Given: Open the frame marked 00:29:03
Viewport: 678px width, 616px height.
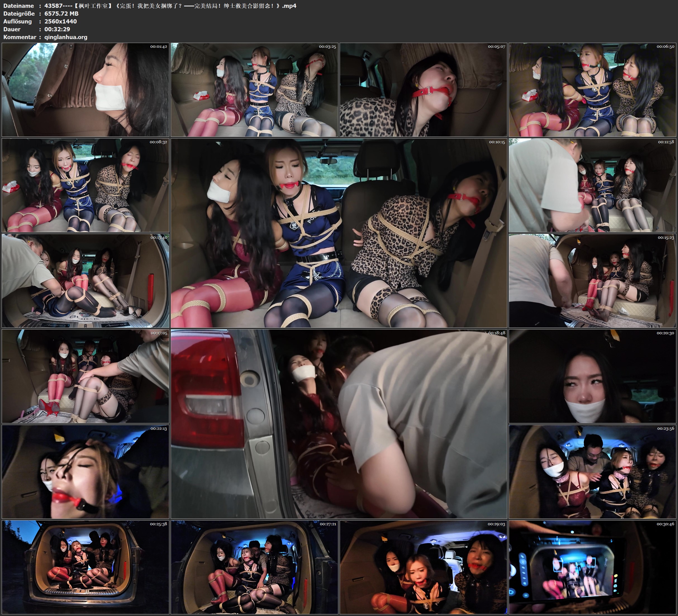Looking at the screenshot, I should [423, 567].
